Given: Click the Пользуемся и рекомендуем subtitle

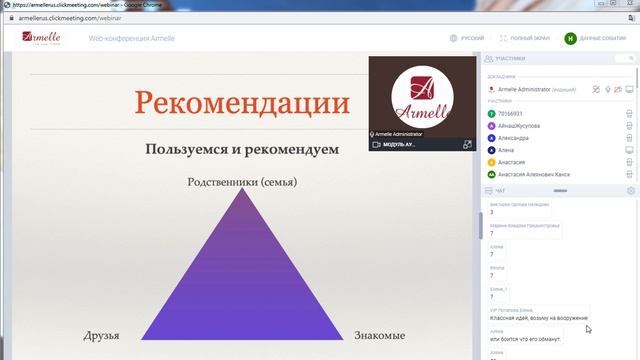Looking at the screenshot, I should pyautogui.click(x=242, y=149).
